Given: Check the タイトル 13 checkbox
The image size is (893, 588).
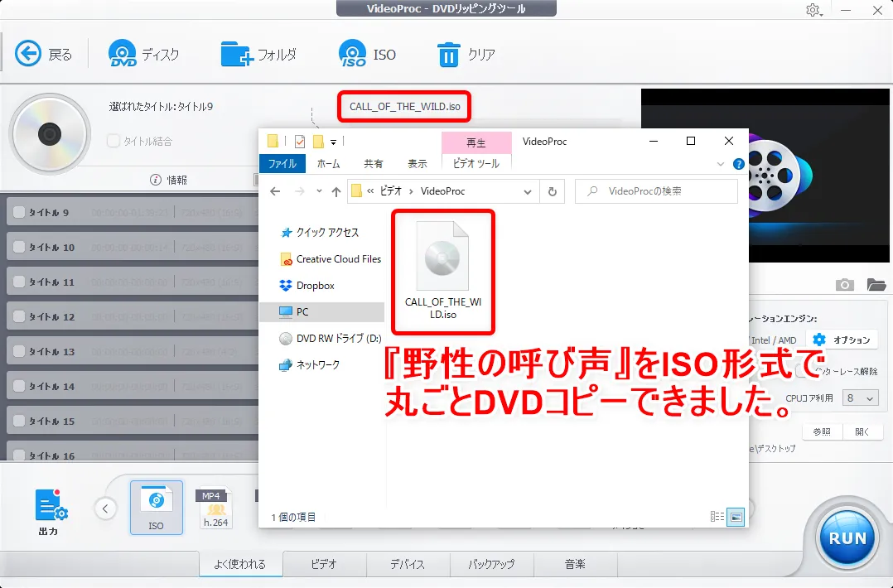Looking at the screenshot, I should [19, 350].
